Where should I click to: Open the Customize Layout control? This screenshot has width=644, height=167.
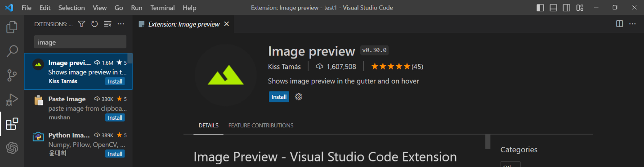click(580, 8)
